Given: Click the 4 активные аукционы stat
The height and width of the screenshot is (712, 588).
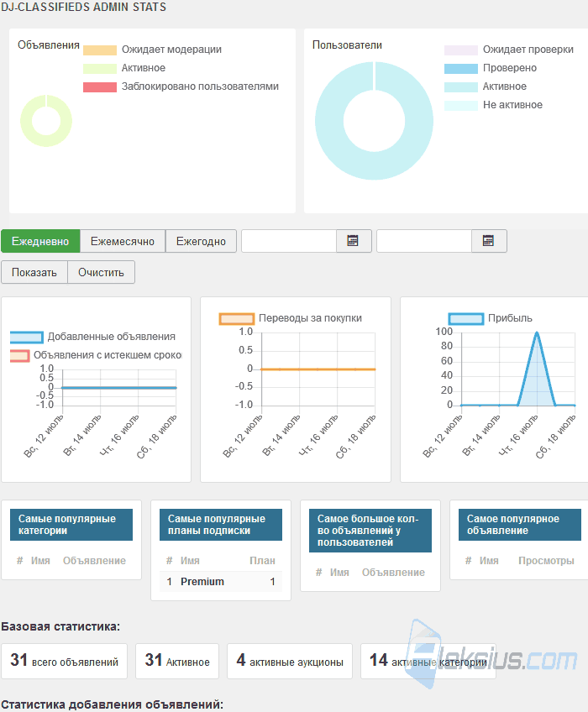Looking at the screenshot, I should (290, 661).
